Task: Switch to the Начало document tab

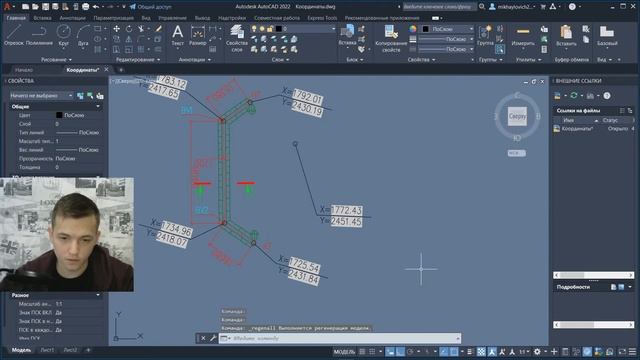Action: tap(24, 70)
